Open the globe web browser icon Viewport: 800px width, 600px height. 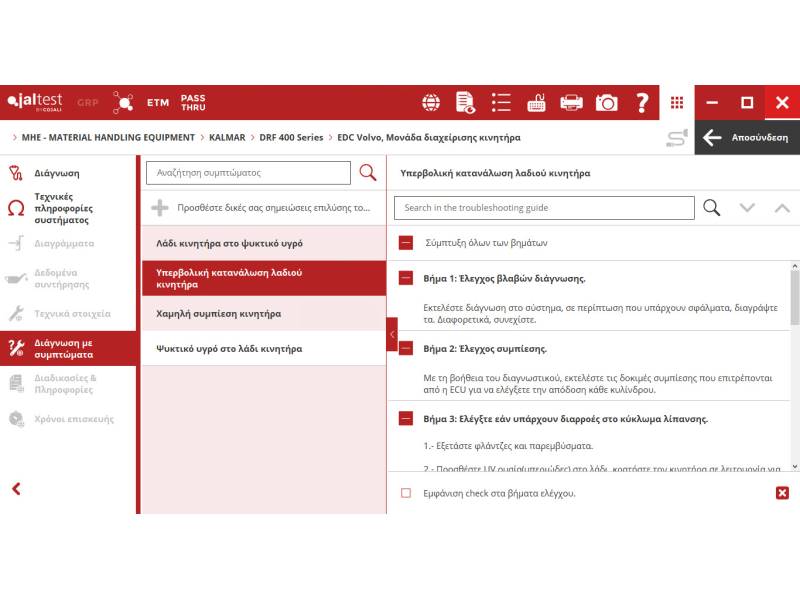431,102
